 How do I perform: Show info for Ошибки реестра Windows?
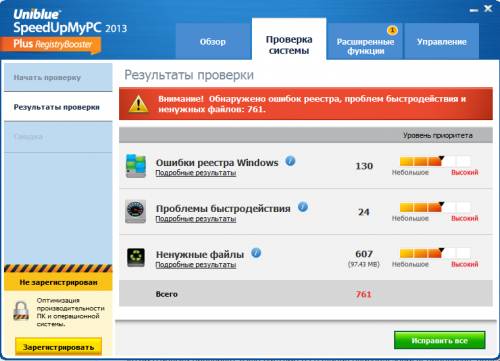click(290, 161)
